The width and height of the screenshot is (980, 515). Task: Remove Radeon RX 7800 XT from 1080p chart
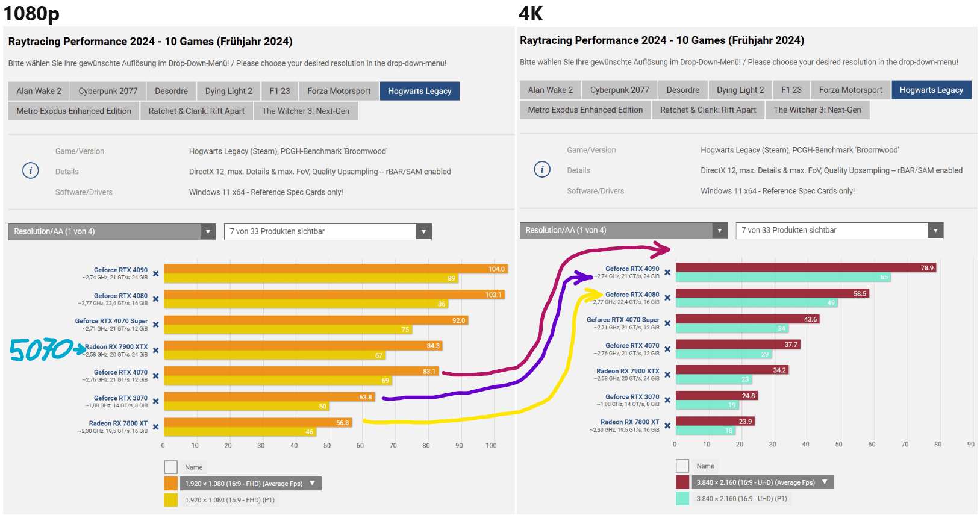pos(156,427)
